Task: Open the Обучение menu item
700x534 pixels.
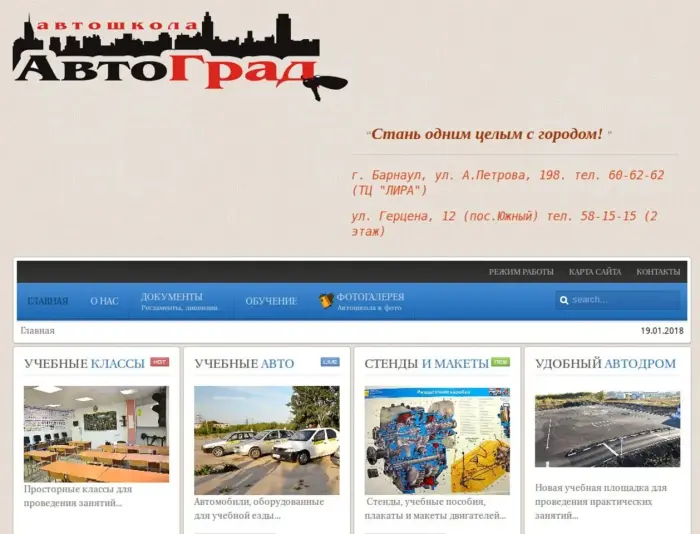Action: 271,301
